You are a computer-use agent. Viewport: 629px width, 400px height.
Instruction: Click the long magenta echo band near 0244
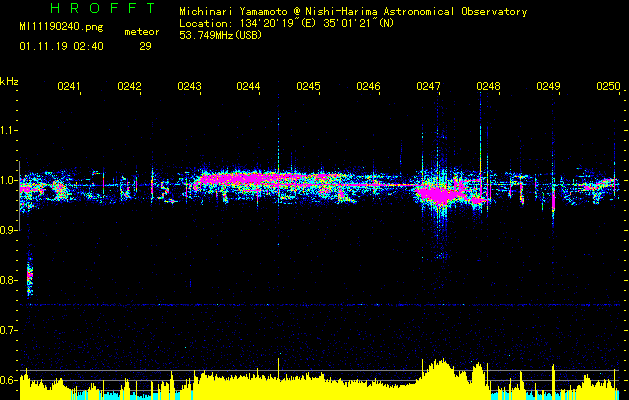point(269,179)
